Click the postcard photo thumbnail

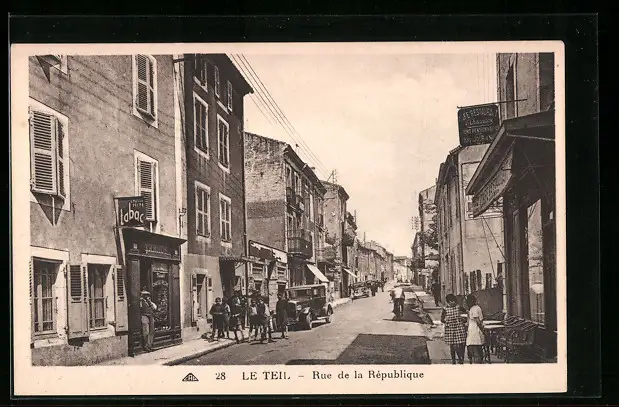[x=289, y=208]
